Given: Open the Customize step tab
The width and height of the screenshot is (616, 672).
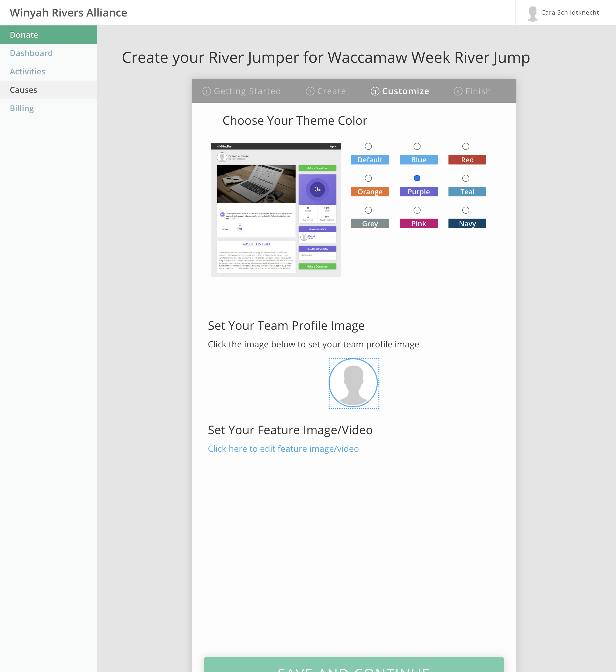Looking at the screenshot, I should tap(400, 91).
